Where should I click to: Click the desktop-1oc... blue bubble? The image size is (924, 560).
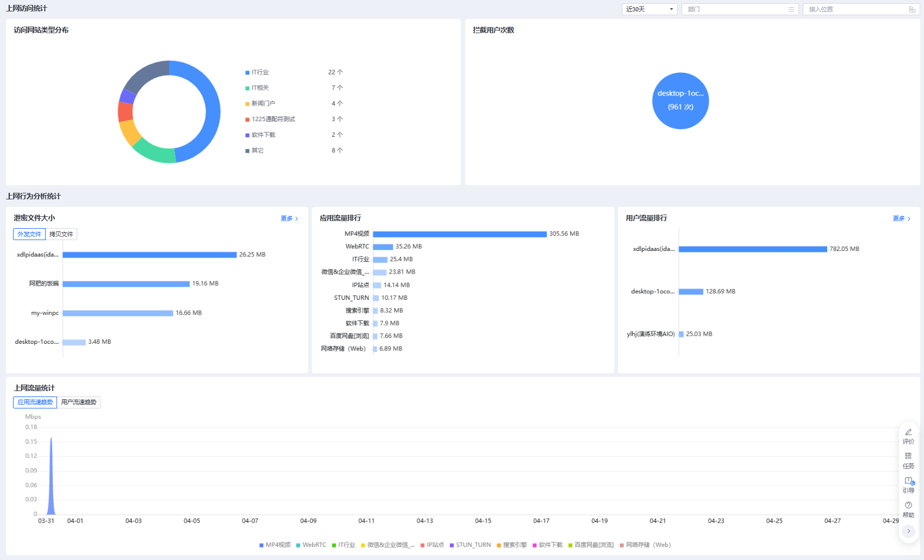(680, 101)
